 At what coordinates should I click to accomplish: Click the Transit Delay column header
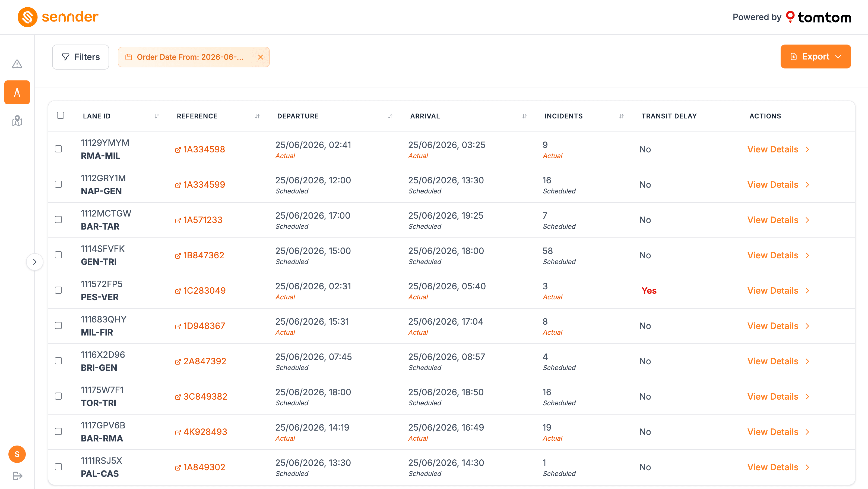tap(669, 116)
